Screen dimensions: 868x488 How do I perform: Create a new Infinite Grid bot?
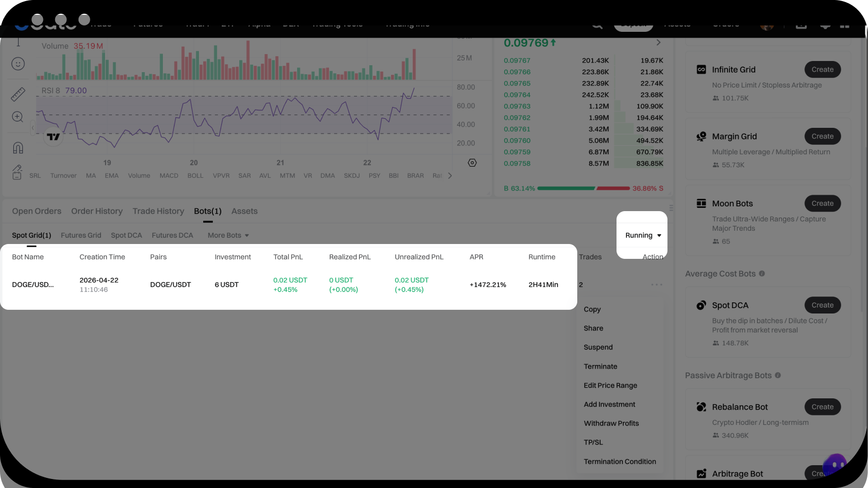point(822,69)
